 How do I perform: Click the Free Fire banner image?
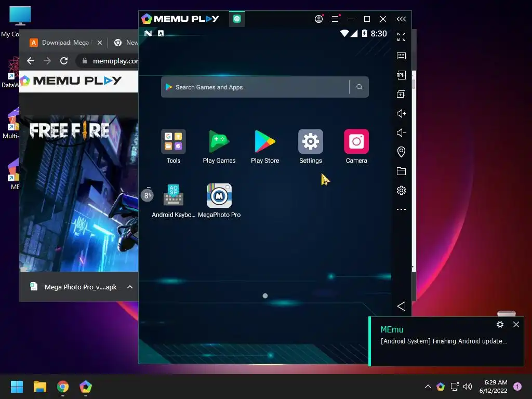[79, 193]
